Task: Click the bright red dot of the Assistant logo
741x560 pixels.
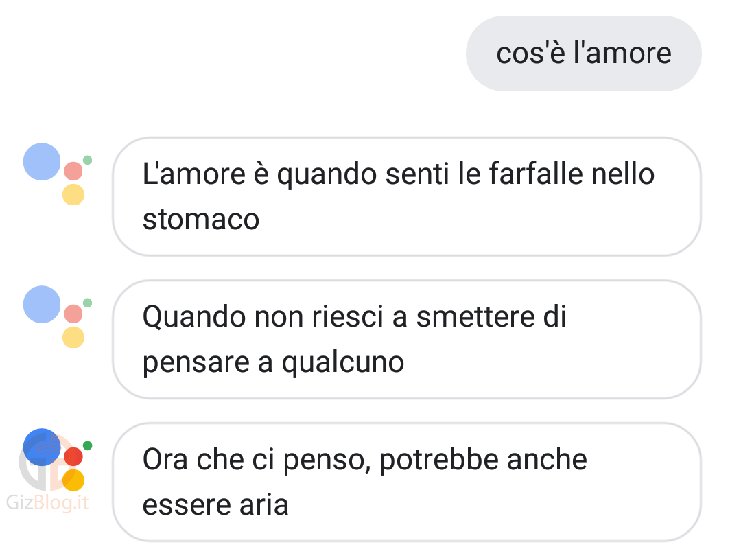Action: pos(73,456)
